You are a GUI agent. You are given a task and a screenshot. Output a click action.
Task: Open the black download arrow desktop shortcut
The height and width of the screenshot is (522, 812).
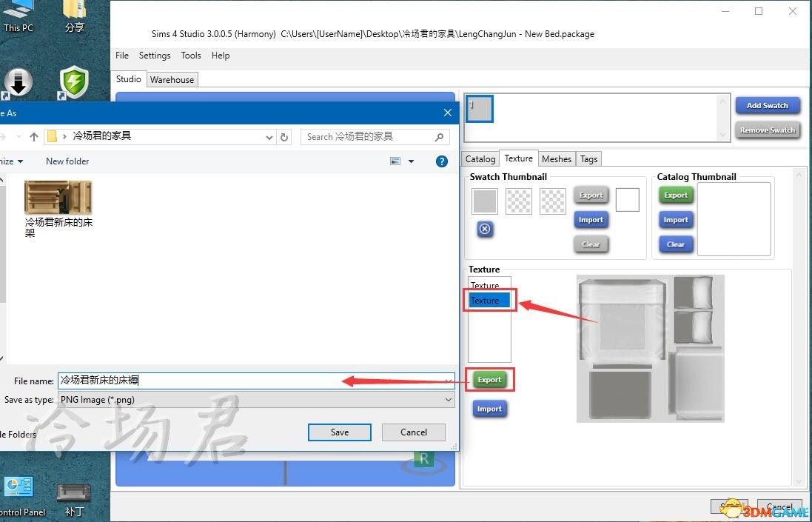coord(18,83)
